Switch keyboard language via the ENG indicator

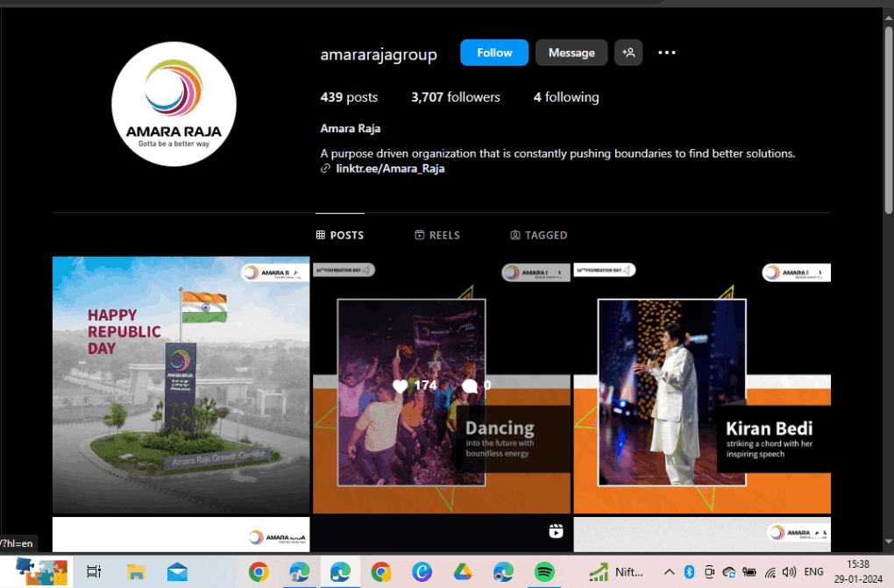812,571
